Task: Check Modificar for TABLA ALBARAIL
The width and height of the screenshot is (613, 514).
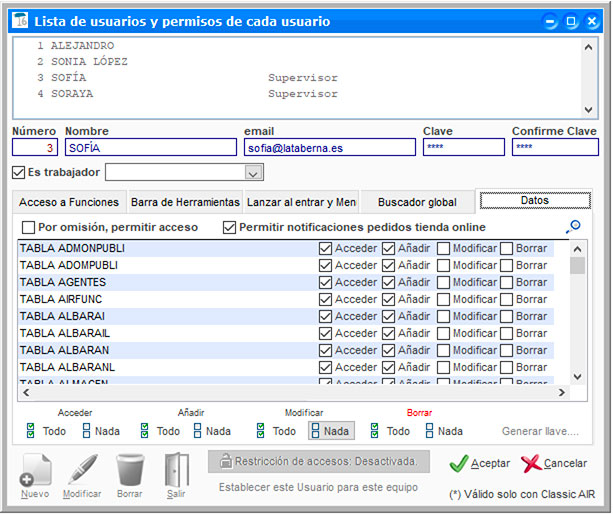Action: click(x=443, y=333)
